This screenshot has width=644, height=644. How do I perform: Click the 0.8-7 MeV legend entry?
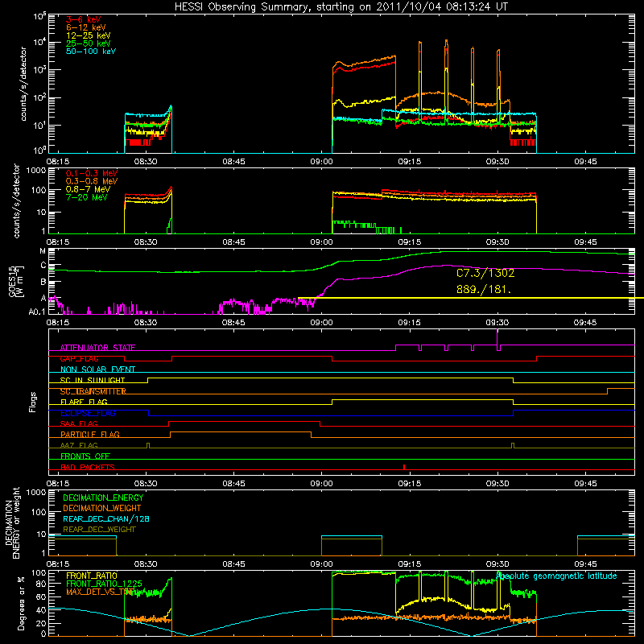click(x=89, y=189)
